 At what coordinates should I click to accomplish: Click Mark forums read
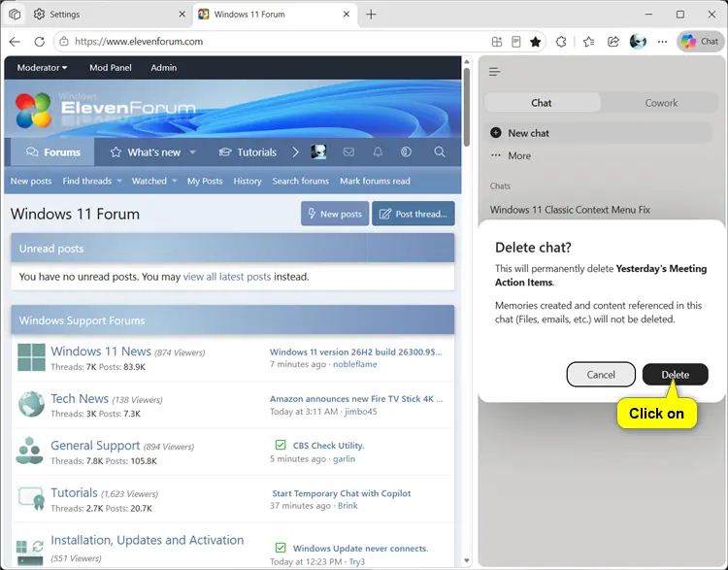[375, 182]
